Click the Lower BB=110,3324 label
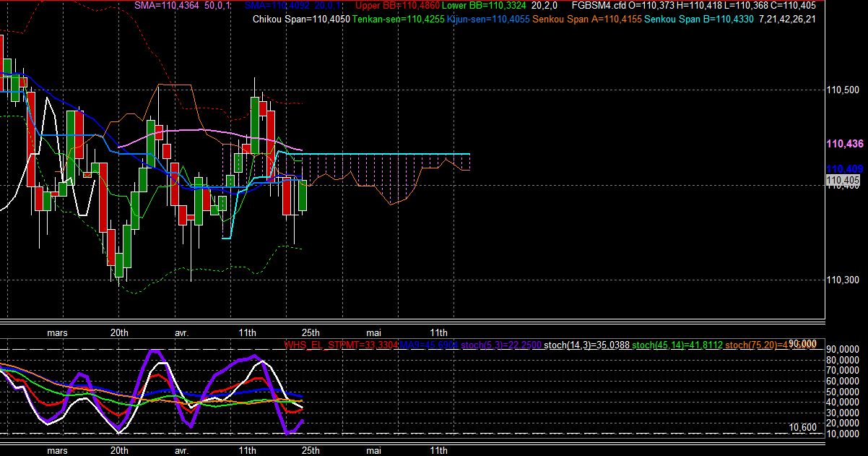Image resolution: width=868 pixels, height=456 pixels. click(483, 6)
